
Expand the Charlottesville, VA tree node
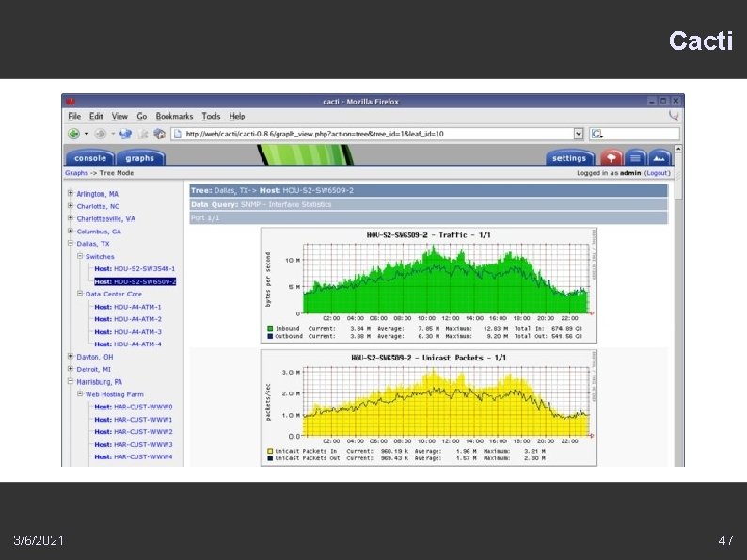point(71,217)
